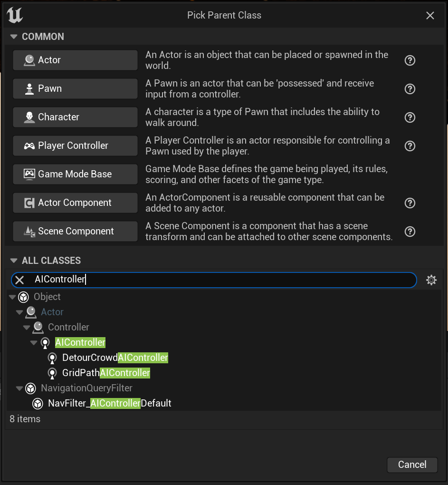Collapse the Object tree node
This screenshot has width=448, height=485.
click(12, 297)
